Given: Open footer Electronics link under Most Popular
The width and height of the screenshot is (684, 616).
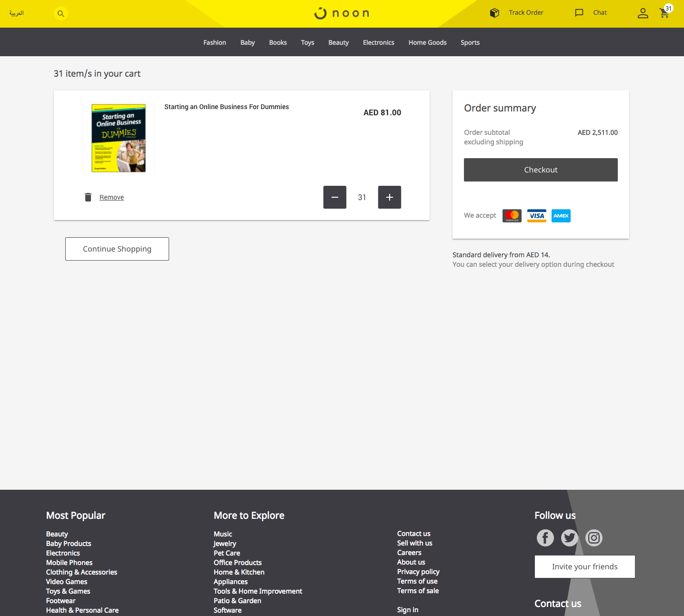Looking at the screenshot, I should coord(63,553).
